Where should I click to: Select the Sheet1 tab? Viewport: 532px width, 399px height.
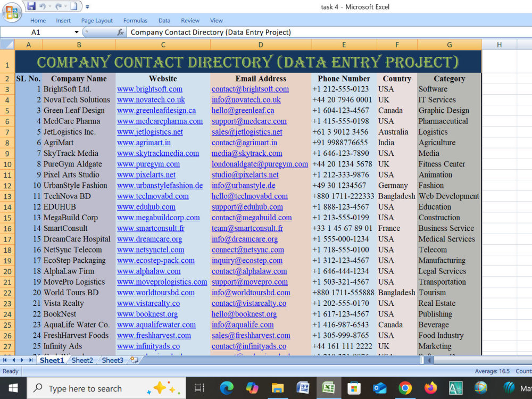pyautogui.click(x=52, y=360)
